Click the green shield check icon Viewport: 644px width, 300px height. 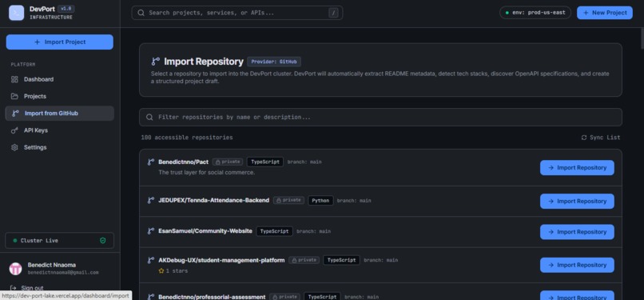(x=103, y=241)
